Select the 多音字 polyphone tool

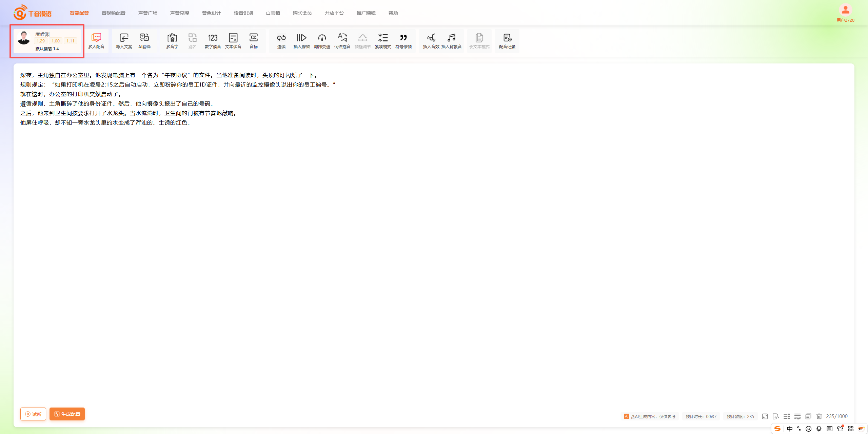[172, 41]
